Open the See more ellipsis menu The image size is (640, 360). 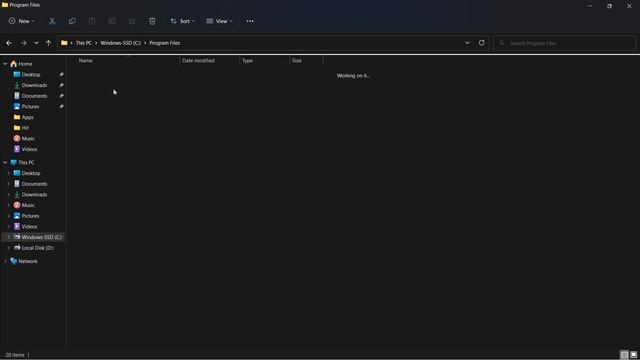click(x=250, y=21)
